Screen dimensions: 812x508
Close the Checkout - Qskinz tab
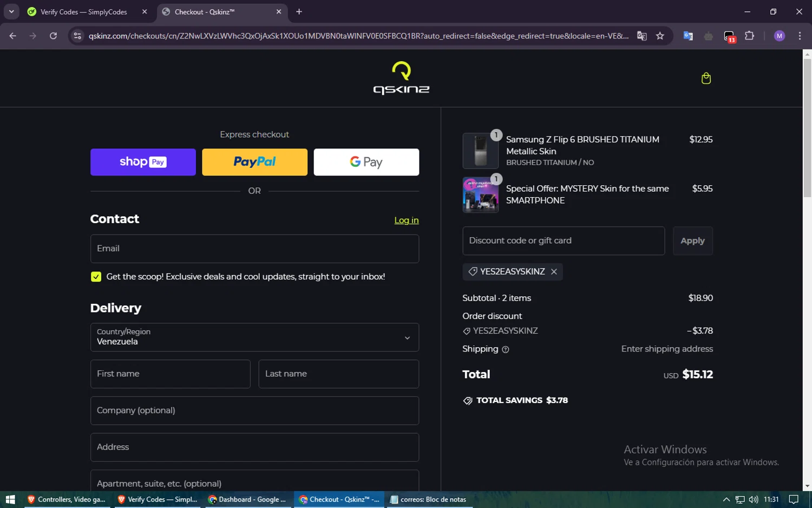[279, 11]
